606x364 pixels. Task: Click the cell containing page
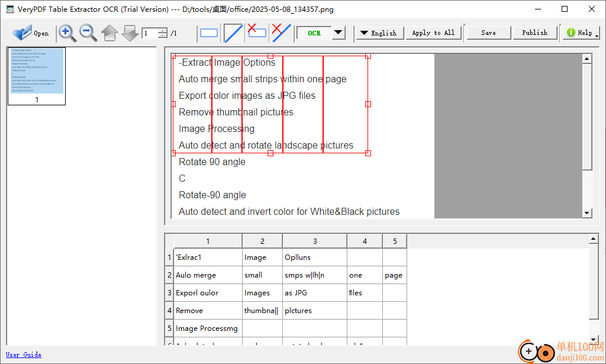click(395, 275)
